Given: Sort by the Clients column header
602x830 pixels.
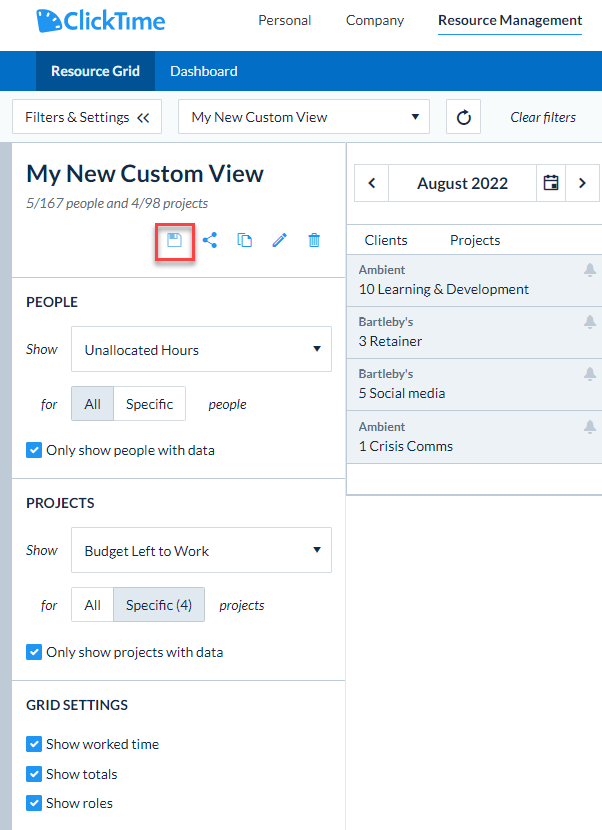Looking at the screenshot, I should coord(386,240).
